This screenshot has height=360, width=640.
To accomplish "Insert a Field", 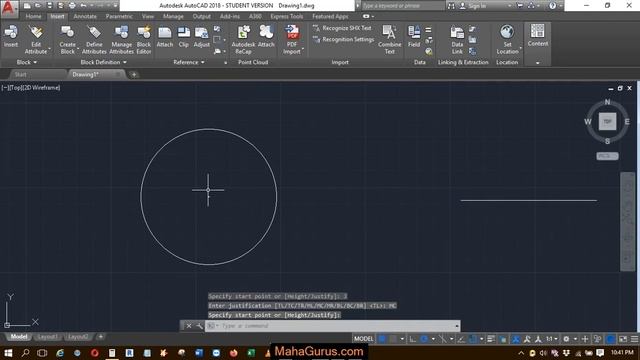I will 414,37.
